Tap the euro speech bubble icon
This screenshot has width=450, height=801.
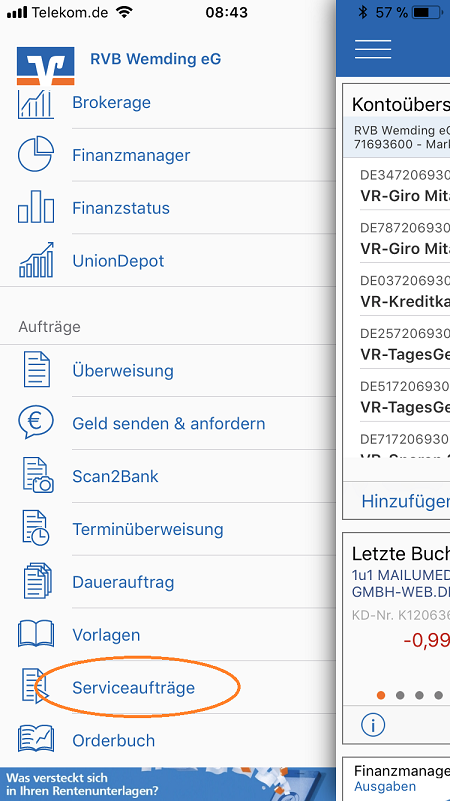click(36, 423)
